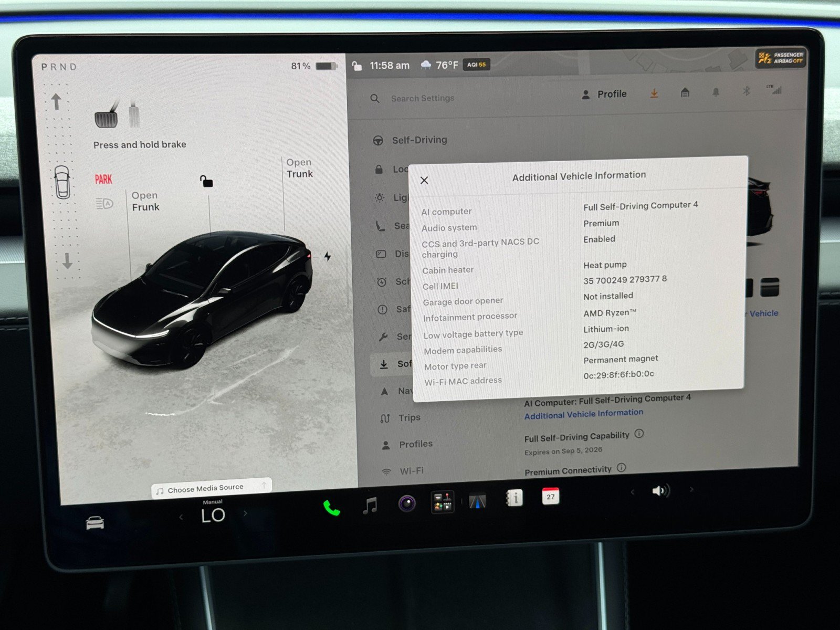
Task: Tap the 76°F weather display
Action: point(439,65)
